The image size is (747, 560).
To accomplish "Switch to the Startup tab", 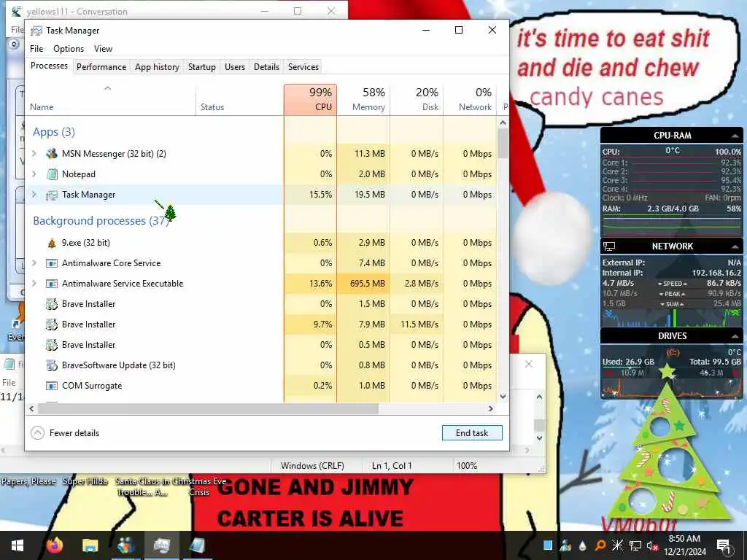I will (201, 67).
